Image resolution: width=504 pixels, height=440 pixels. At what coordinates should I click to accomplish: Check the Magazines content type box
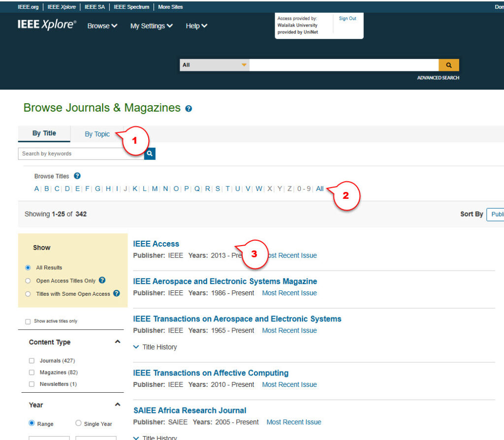tap(32, 373)
